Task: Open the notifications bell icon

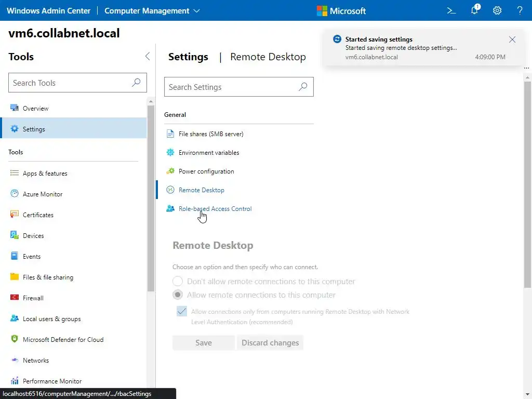Action: [474, 10]
